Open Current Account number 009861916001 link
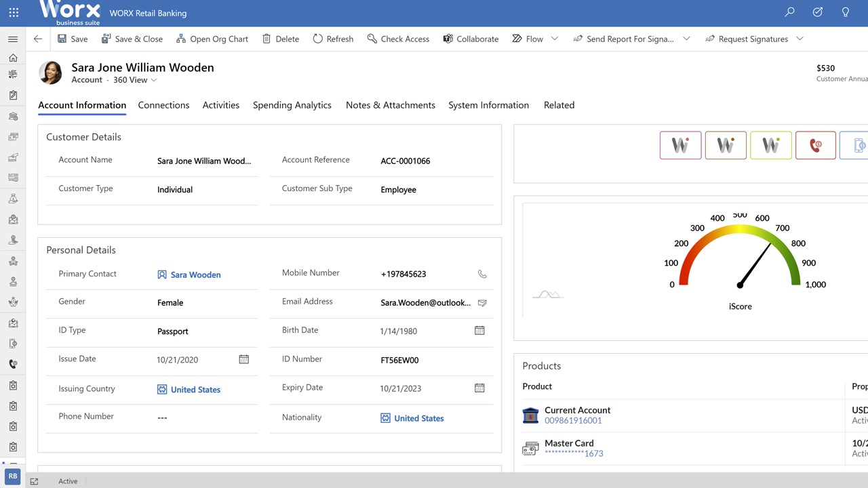Image resolution: width=868 pixels, height=488 pixels. tap(573, 420)
